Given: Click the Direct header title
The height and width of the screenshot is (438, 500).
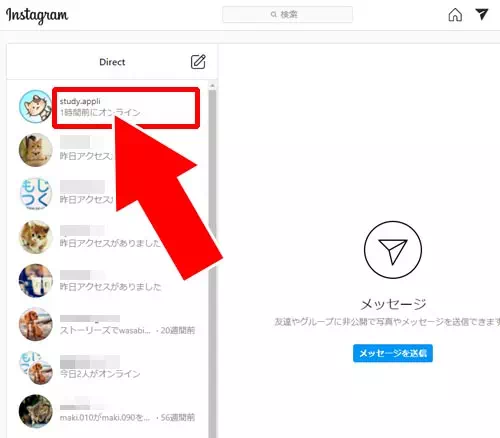Looking at the screenshot, I should tap(112, 62).
